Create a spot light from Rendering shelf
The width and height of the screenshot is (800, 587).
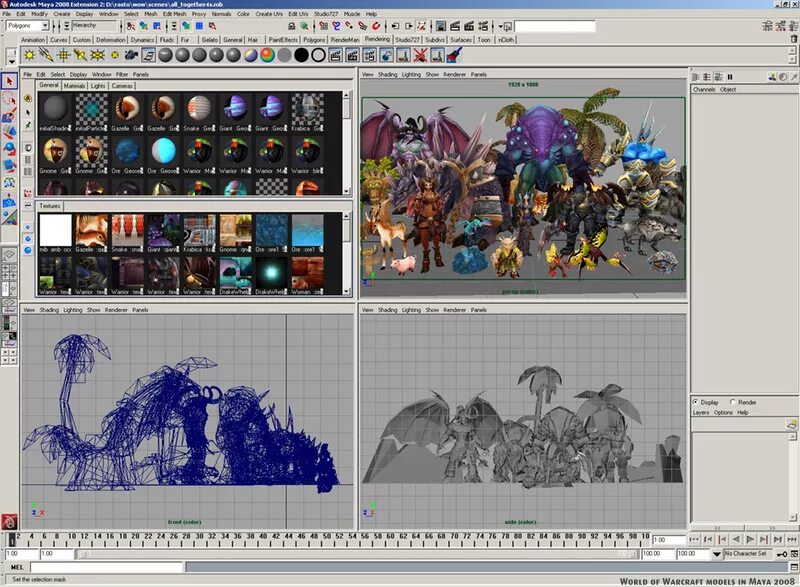pyautogui.click(x=80, y=55)
